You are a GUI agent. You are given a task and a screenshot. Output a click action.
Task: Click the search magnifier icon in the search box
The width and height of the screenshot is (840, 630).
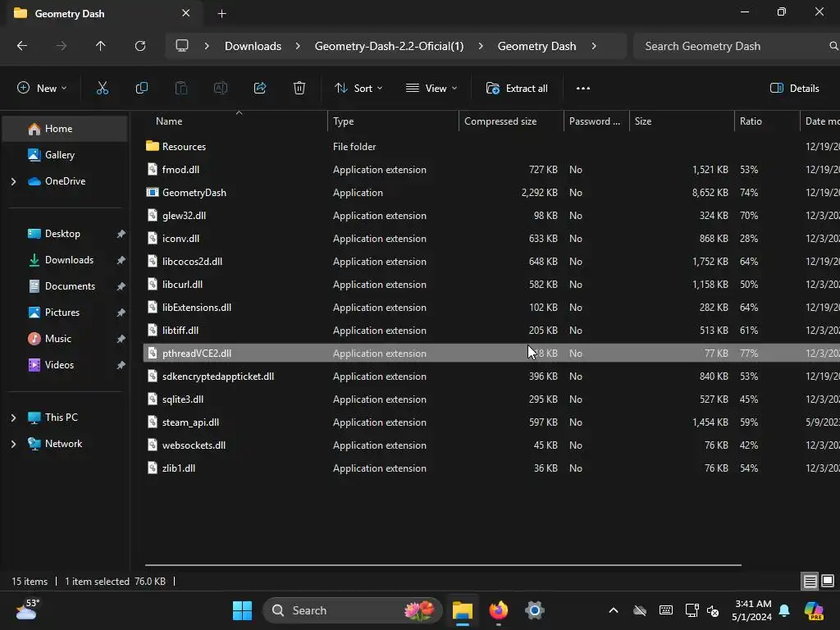tap(833, 46)
